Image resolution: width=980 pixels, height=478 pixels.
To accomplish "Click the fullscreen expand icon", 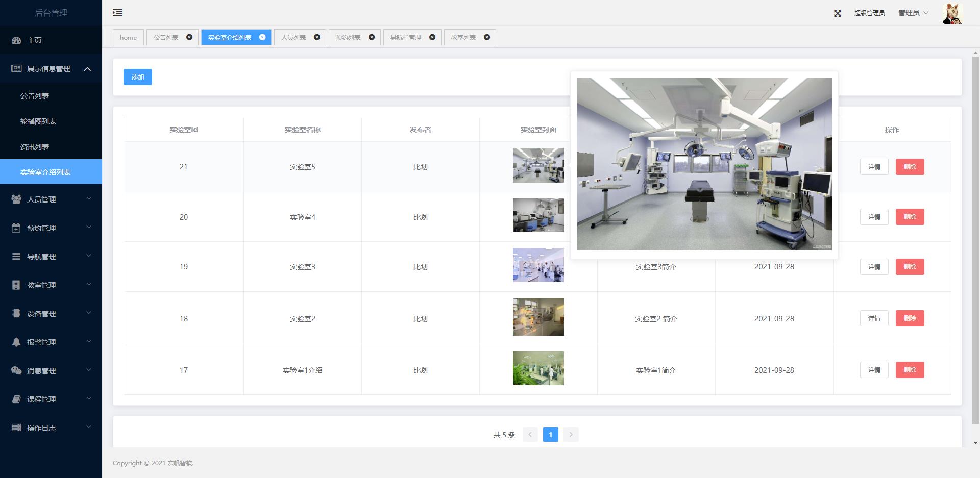I will click(838, 13).
